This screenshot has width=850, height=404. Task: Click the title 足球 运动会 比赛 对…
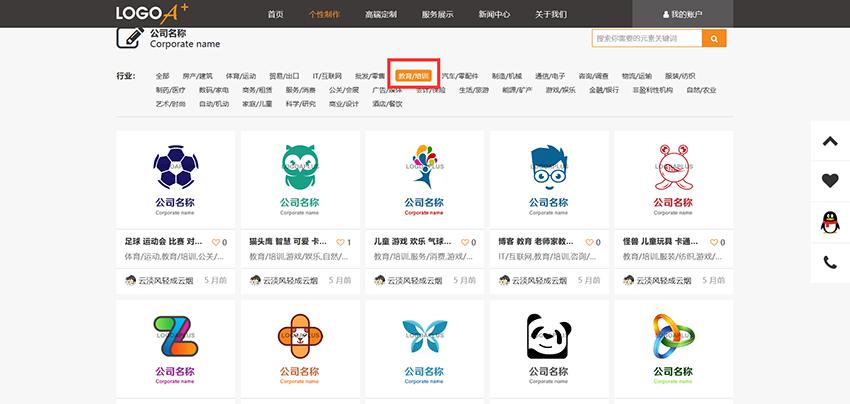tap(164, 242)
